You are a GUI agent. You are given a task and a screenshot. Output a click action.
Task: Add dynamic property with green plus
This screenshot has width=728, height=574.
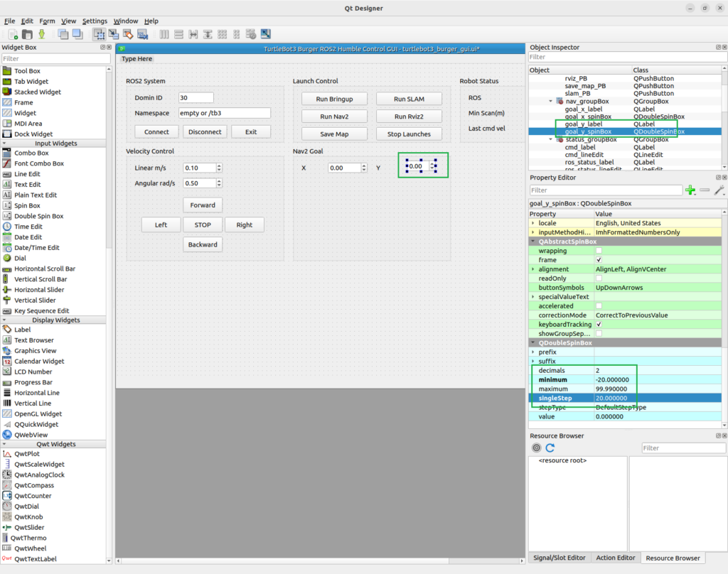pos(690,190)
